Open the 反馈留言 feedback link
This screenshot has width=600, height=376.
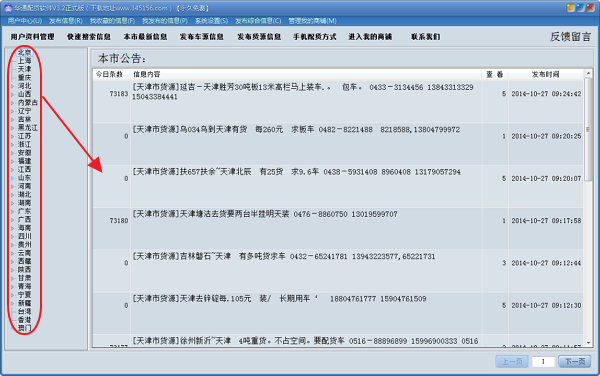click(x=571, y=37)
